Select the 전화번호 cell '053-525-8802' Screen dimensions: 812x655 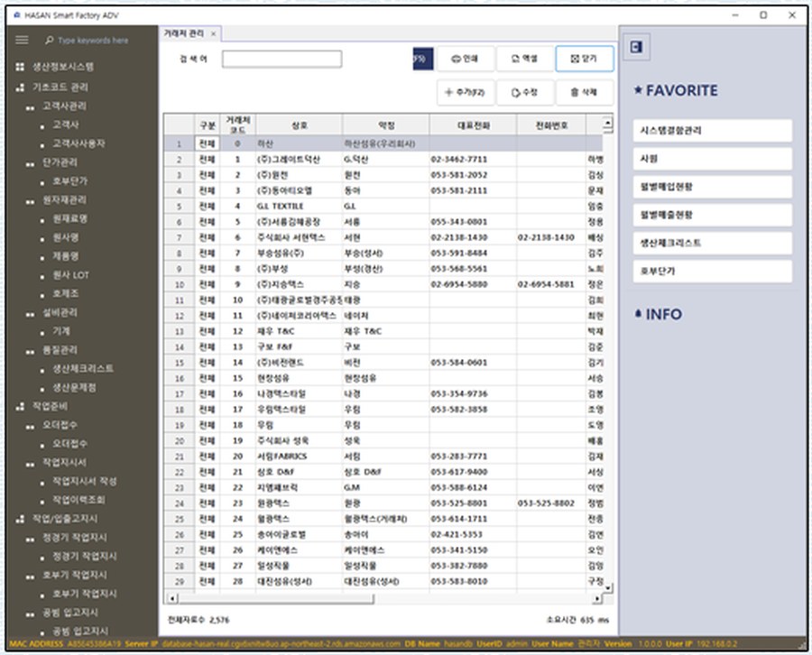coord(551,503)
